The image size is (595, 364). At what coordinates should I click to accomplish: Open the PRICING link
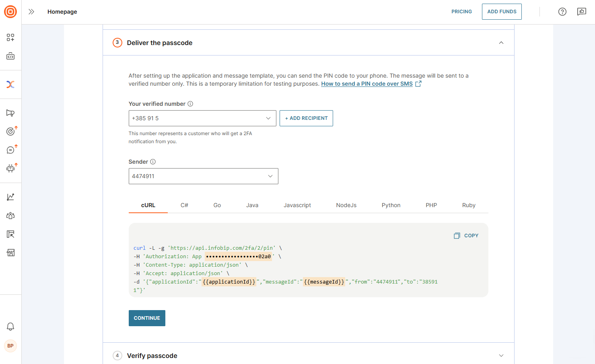[461, 12]
